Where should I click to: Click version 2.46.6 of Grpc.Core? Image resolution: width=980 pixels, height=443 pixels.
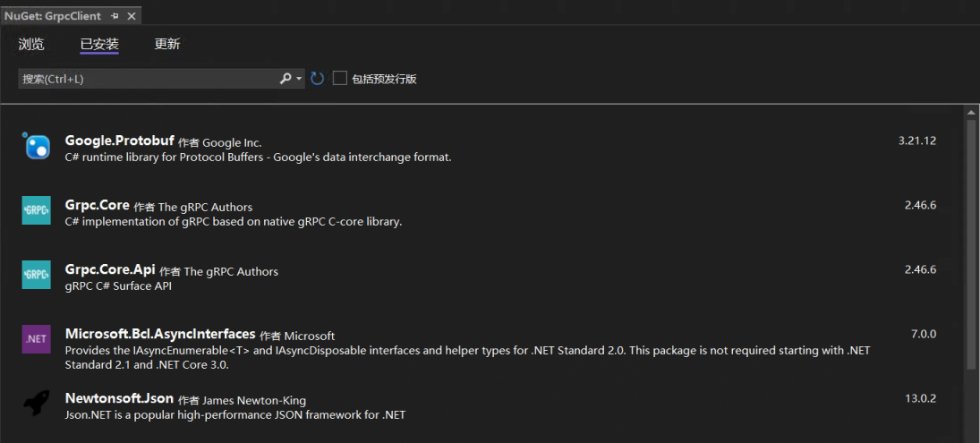pyautogui.click(x=920, y=205)
